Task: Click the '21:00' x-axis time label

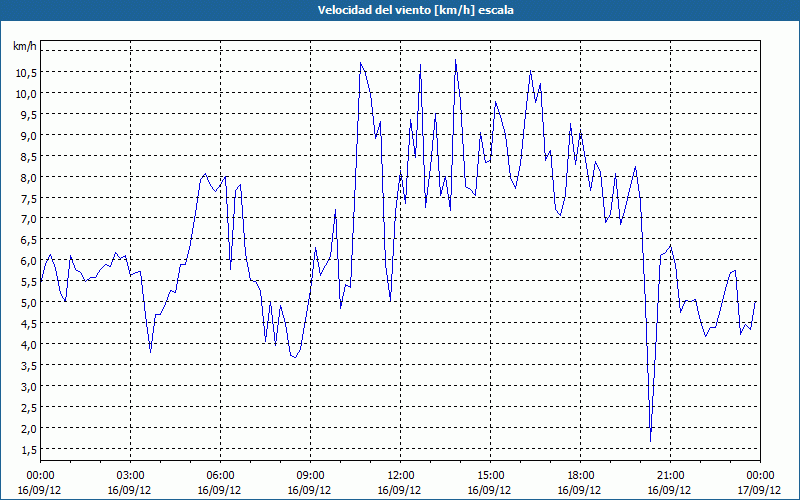Action: coord(670,476)
